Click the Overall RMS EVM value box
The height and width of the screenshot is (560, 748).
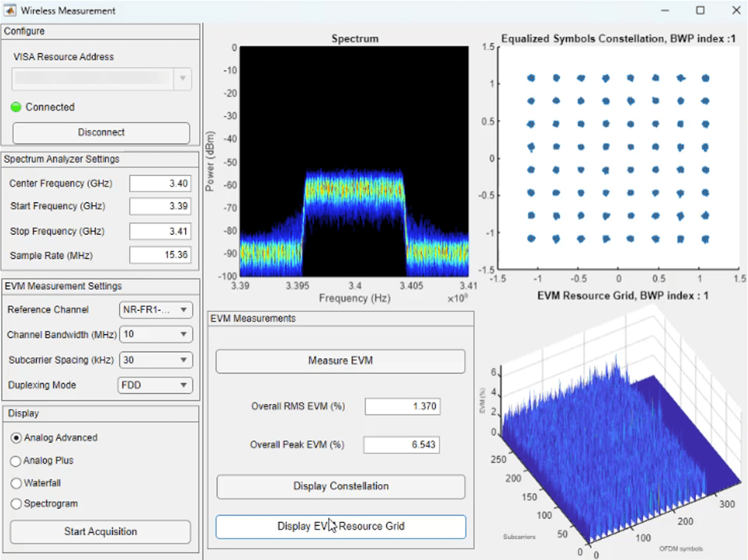402,406
